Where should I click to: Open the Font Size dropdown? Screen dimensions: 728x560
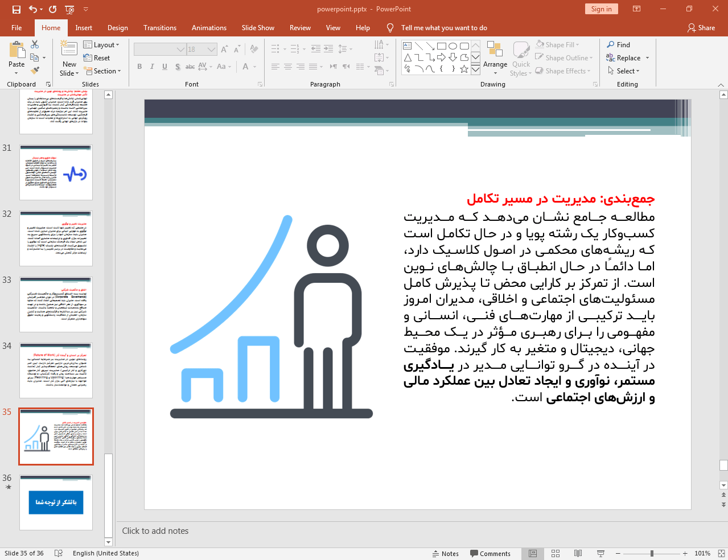point(211,49)
